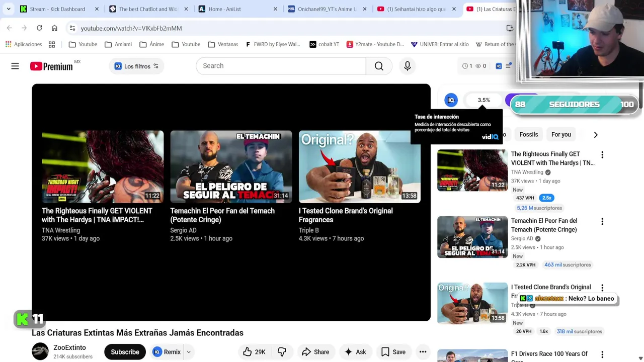Open the browser tab search dropdown arrow
Screen dimensions: 644x362
9,9
